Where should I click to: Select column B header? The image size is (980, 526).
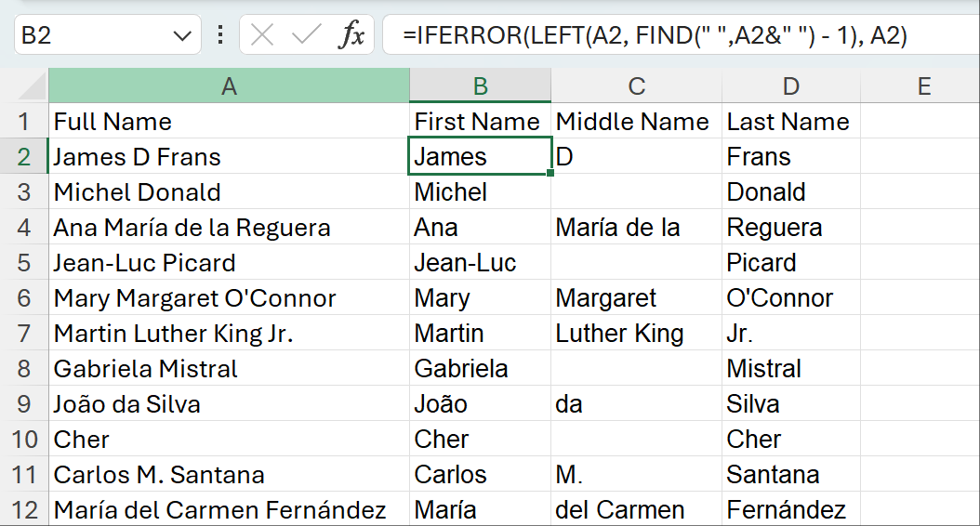click(480, 86)
